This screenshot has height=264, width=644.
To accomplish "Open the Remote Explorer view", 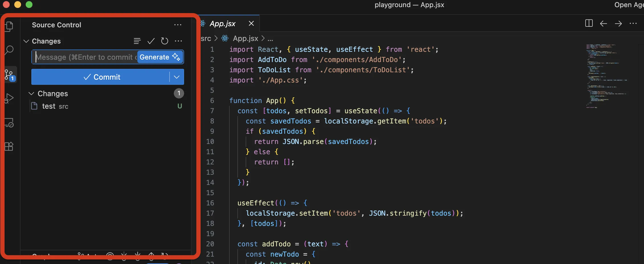I will (9, 123).
